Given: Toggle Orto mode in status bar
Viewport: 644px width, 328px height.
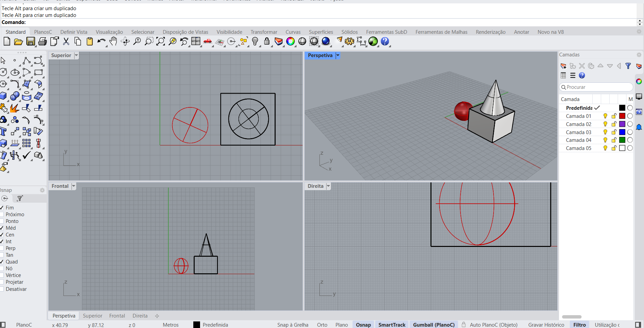Looking at the screenshot, I should click(x=322, y=325).
